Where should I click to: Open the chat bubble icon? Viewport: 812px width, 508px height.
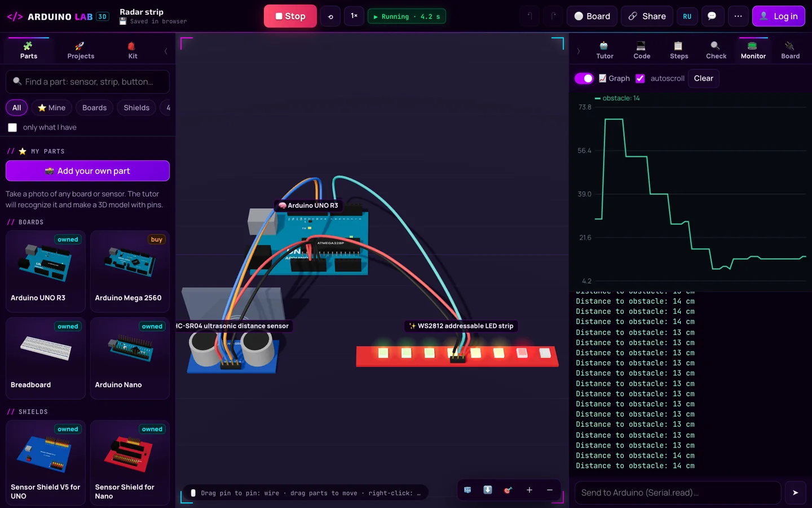712,16
